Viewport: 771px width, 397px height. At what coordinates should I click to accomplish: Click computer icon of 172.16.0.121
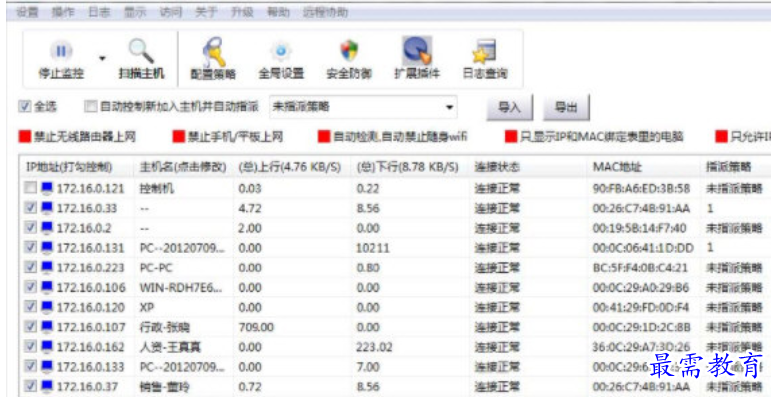[x=47, y=188]
